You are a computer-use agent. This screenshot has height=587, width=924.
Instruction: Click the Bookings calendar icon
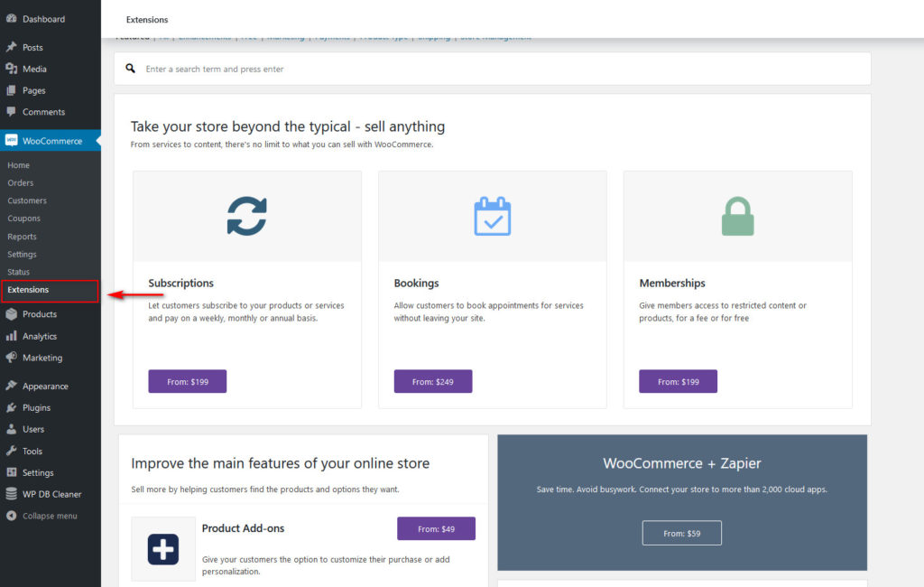492,216
